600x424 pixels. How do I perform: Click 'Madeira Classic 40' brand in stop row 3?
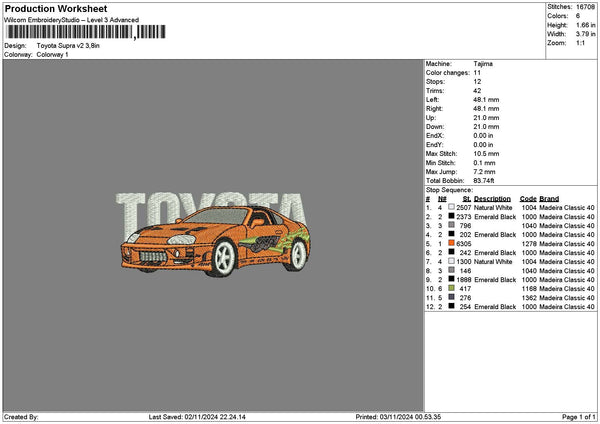tap(567, 226)
